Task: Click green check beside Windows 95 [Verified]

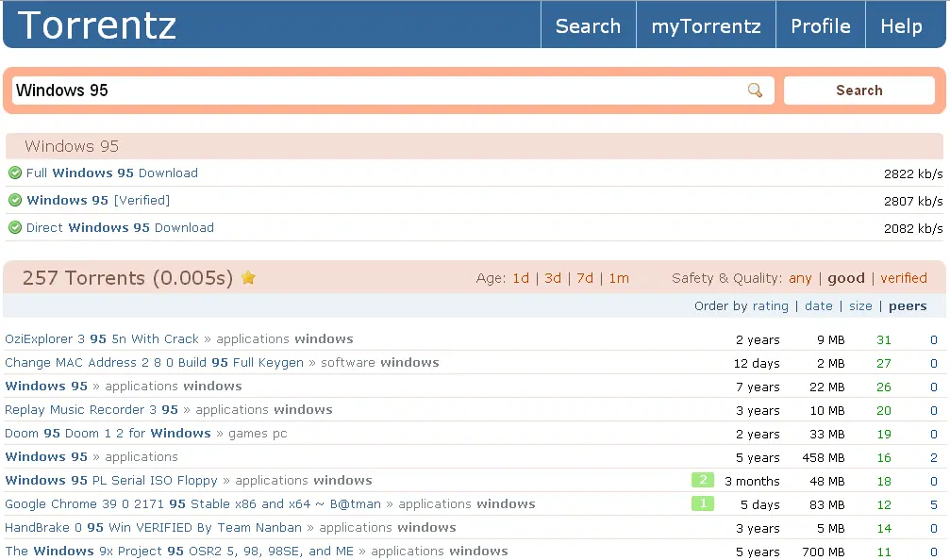Action: pyautogui.click(x=15, y=201)
